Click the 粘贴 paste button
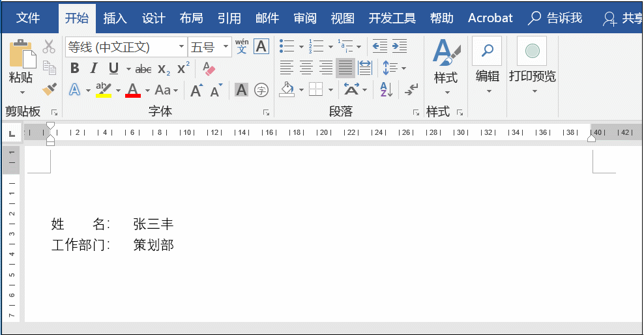Viewport: 644px width, 335px height. 21,65
